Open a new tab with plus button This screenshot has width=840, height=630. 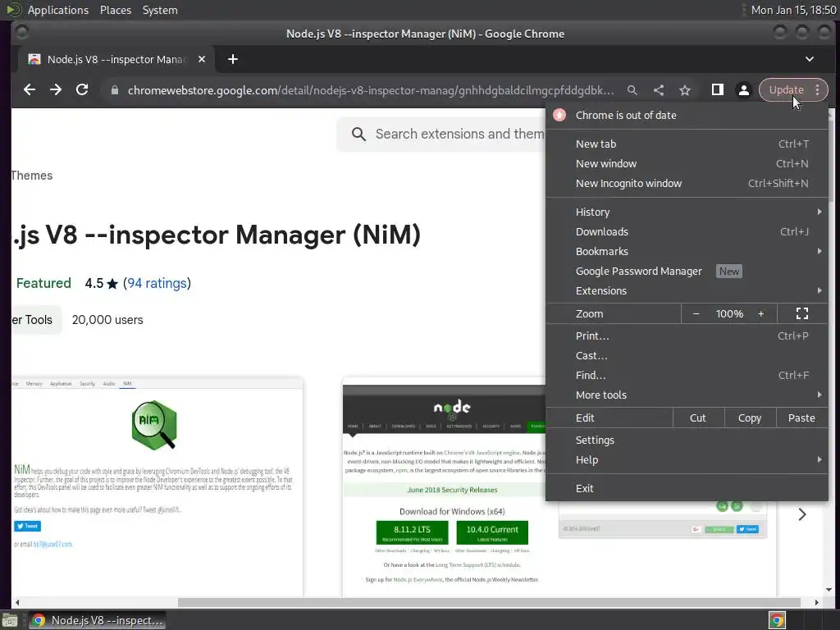point(232,59)
